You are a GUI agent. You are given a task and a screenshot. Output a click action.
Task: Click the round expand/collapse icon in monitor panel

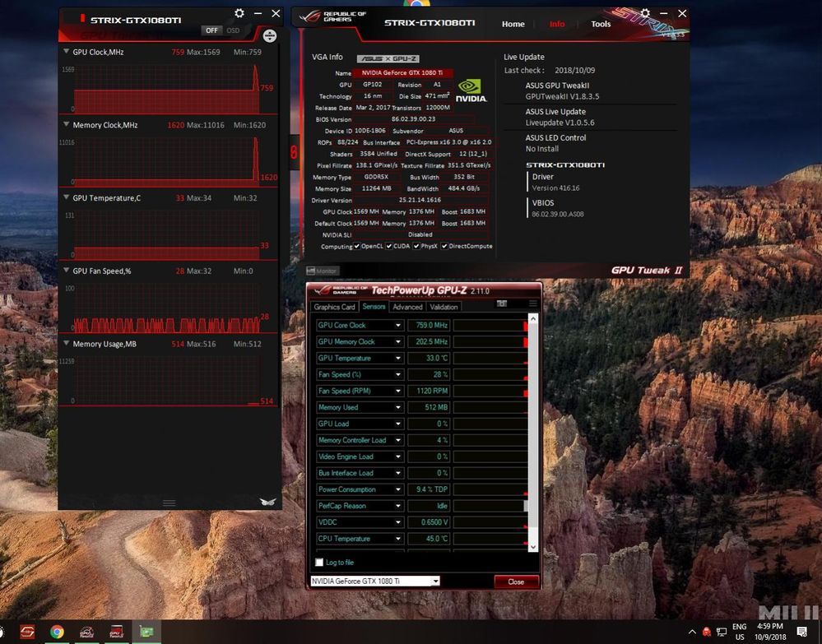click(x=269, y=35)
